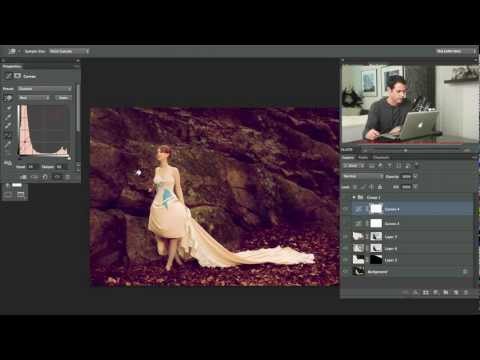This screenshot has width=480, height=360.
Task: Pick the black point eyedropper in Curves
Action: click(x=9, y=108)
